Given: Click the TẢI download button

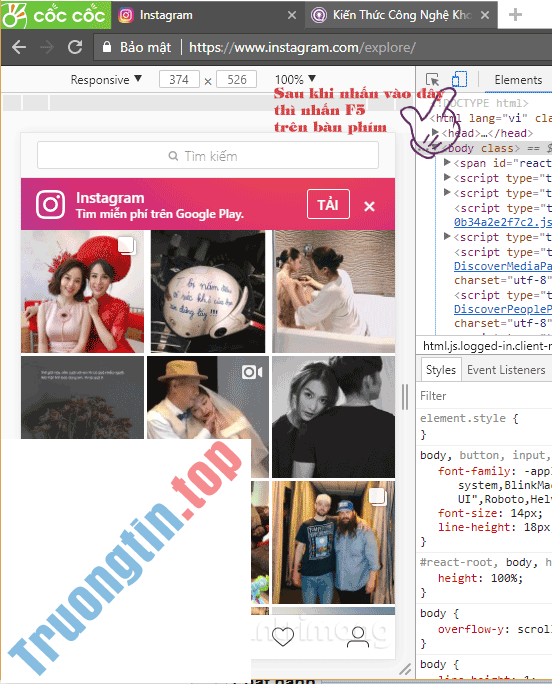Looking at the screenshot, I should tap(328, 204).
